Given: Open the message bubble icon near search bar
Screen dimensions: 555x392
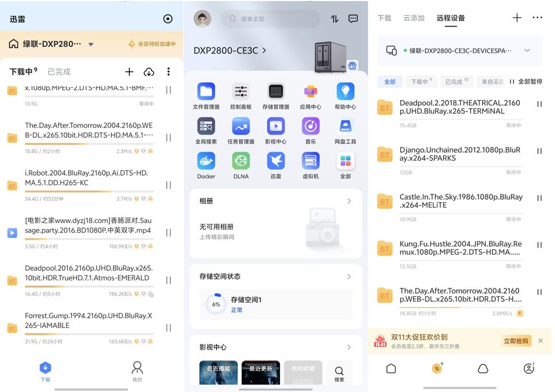Looking at the screenshot, I should coord(353,19).
